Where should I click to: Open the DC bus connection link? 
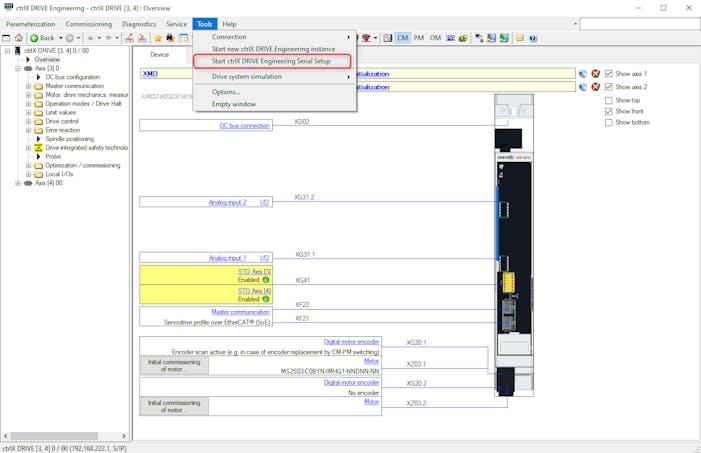pyautogui.click(x=244, y=126)
